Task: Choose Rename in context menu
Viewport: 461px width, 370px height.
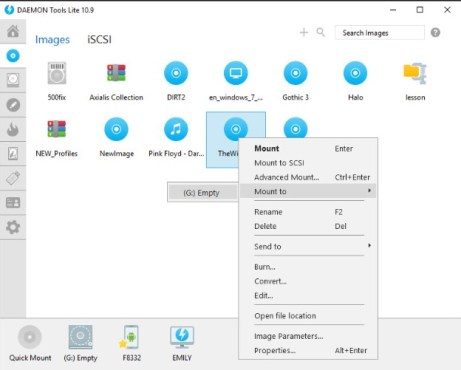Action: [308, 212]
